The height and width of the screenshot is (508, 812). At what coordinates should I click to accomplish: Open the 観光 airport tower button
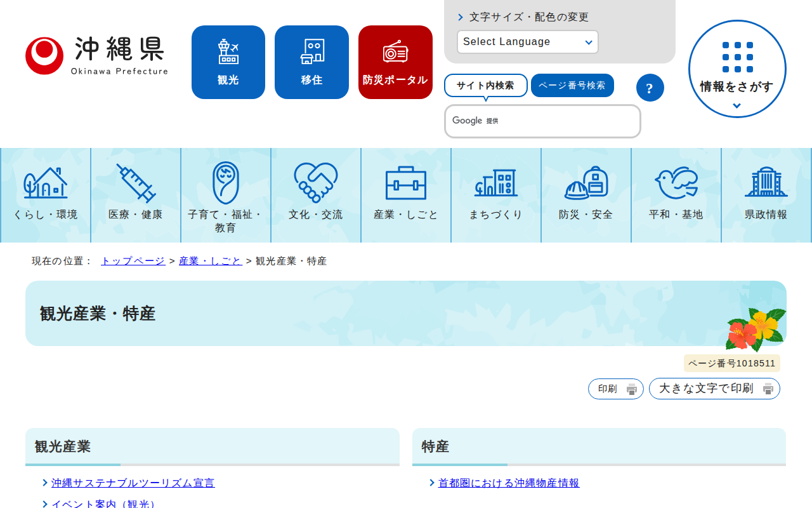click(x=228, y=62)
